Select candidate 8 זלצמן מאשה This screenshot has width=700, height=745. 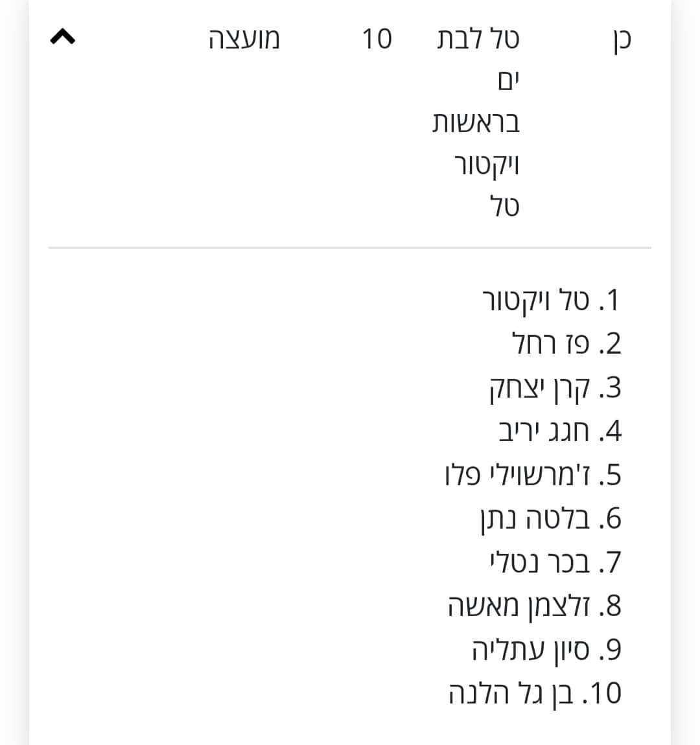534,606
